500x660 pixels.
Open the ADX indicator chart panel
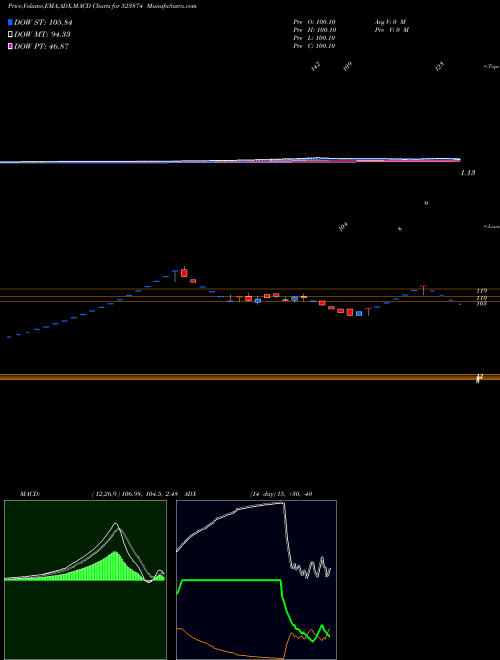256,580
